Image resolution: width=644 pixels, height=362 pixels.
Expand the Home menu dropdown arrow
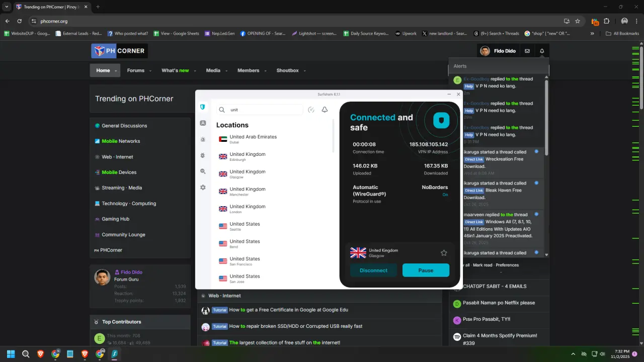coord(116,71)
